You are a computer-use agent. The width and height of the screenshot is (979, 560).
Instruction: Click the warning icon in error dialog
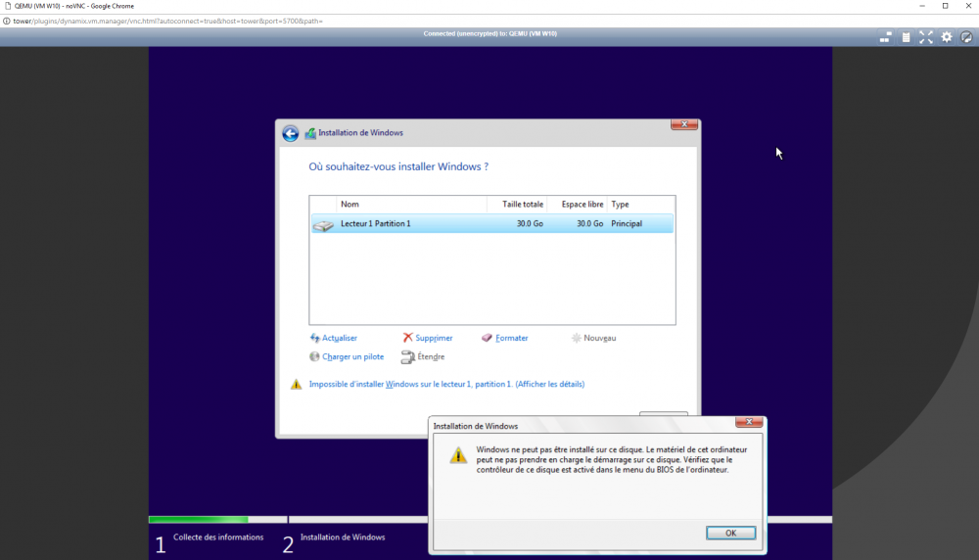point(458,455)
